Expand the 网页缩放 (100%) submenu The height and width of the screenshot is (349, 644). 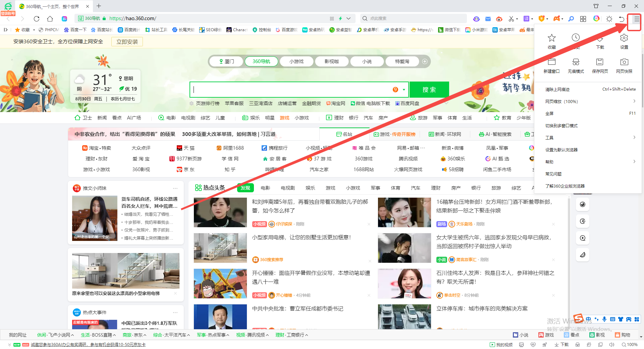(588, 101)
